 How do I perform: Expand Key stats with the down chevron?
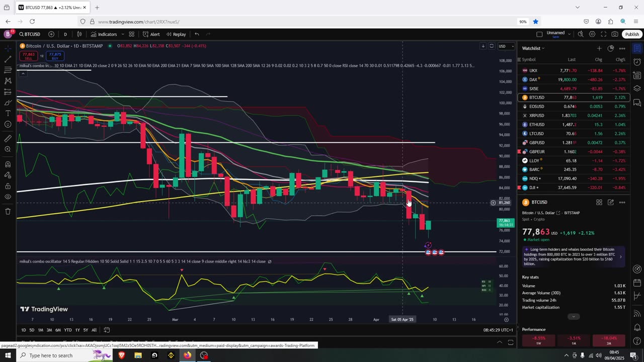573,317
